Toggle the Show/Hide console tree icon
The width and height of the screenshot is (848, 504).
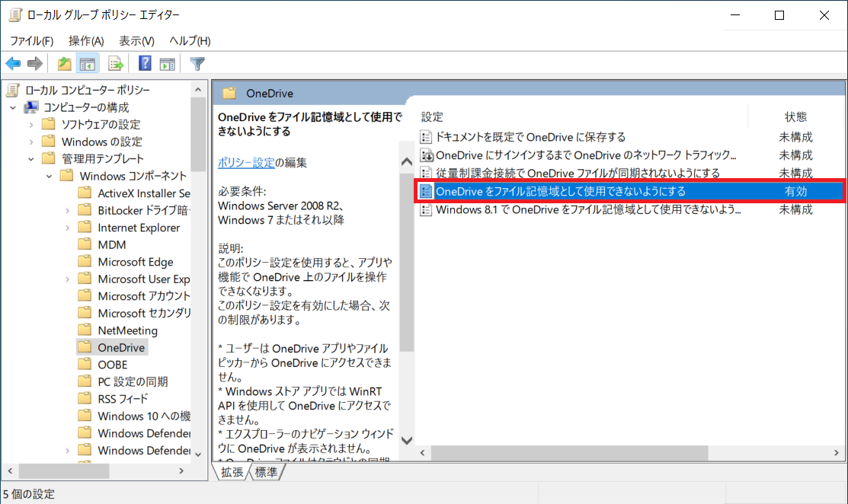pos(88,64)
